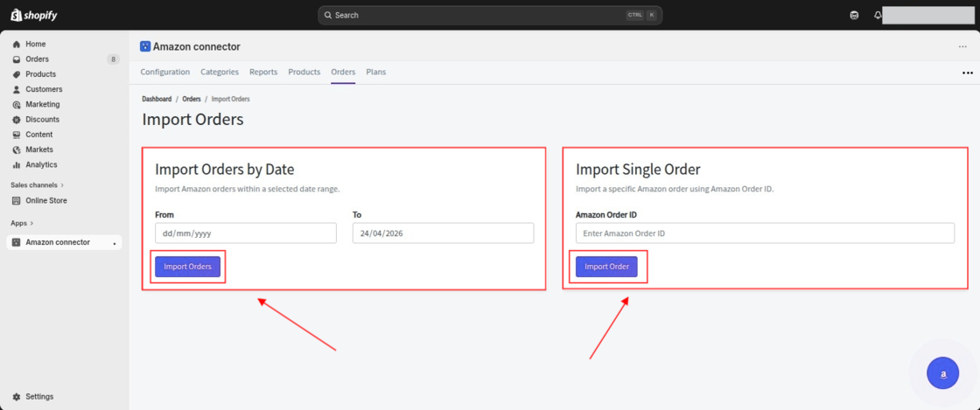This screenshot has height=410, width=980.
Task: Open the notifications bell
Action: pos(878,15)
